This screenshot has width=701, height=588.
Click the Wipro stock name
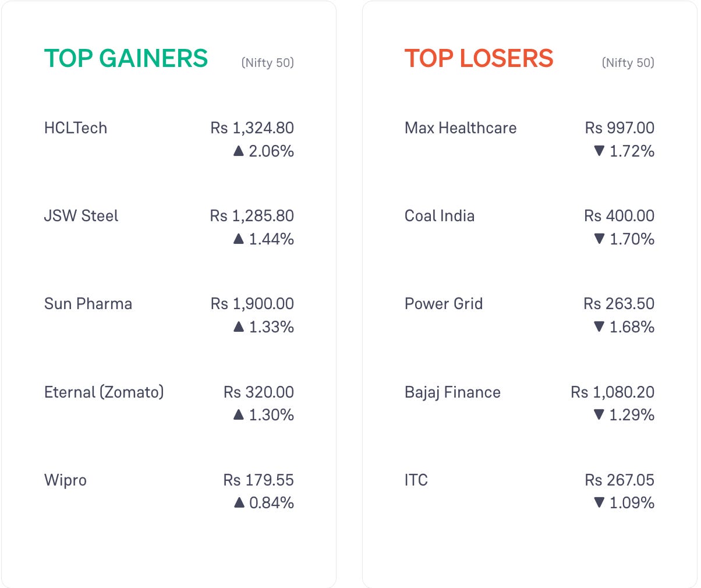click(x=65, y=481)
